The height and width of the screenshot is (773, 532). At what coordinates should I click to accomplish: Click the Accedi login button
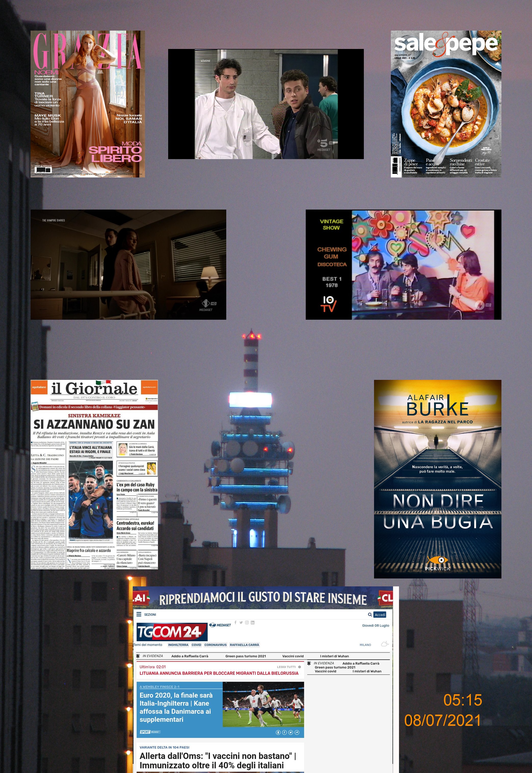point(380,615)
